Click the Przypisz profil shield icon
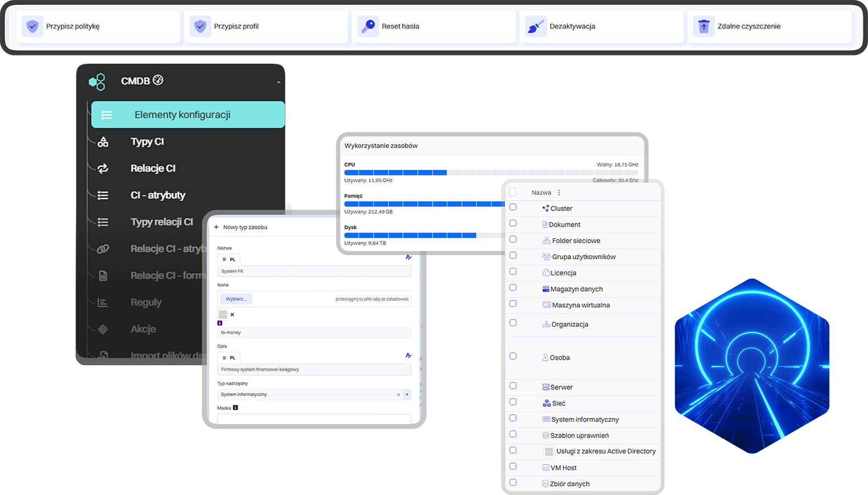The image size is (868, 495). (200, 26)
